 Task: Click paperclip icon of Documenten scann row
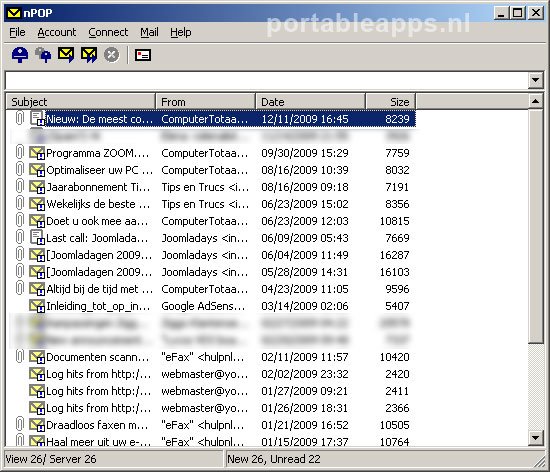[20, 357]
